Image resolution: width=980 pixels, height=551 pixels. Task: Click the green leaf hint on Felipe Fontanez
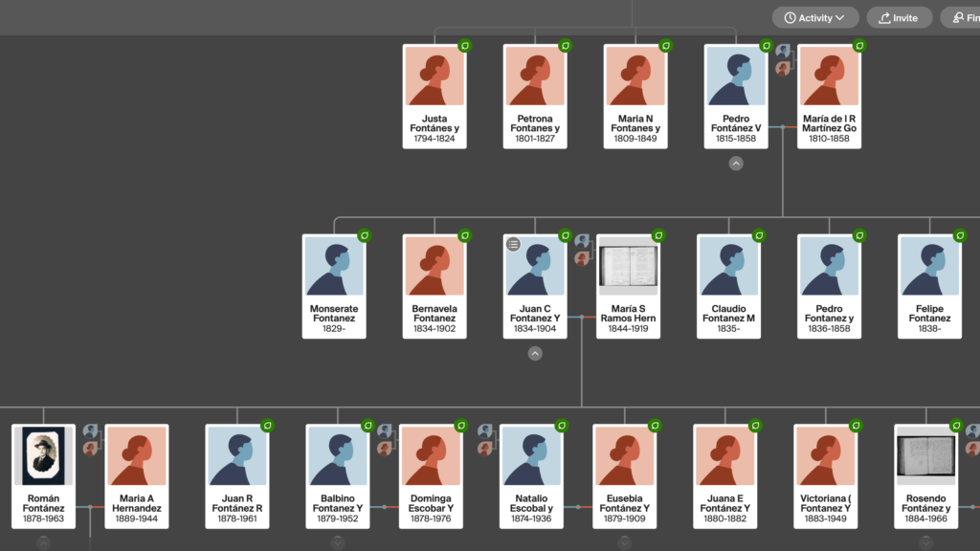point(960,235)
